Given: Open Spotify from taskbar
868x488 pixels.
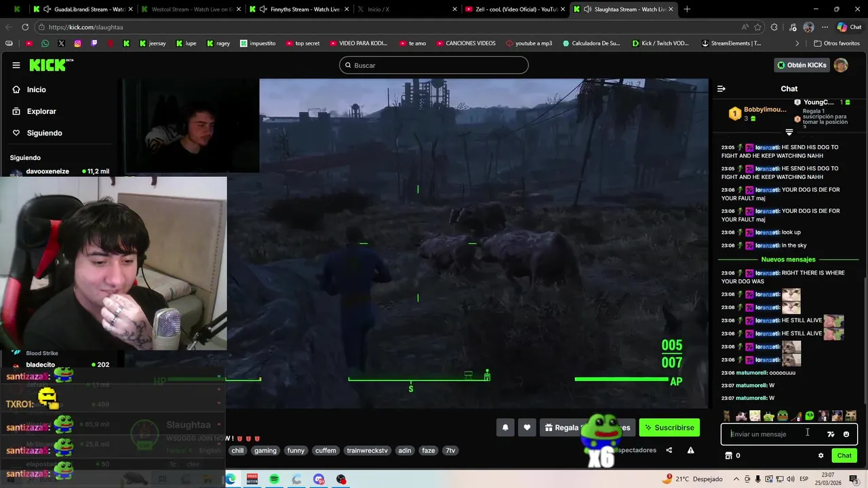Looking at the screenshot, I should tap(275, 479).
